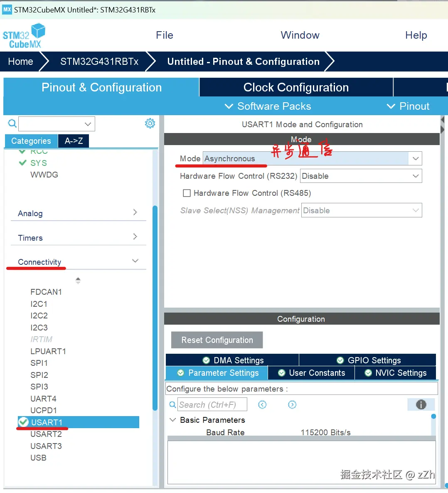The width and height of the screenshot is (448, 493).
Task: Open the settings gear icon
Action: 150,123
